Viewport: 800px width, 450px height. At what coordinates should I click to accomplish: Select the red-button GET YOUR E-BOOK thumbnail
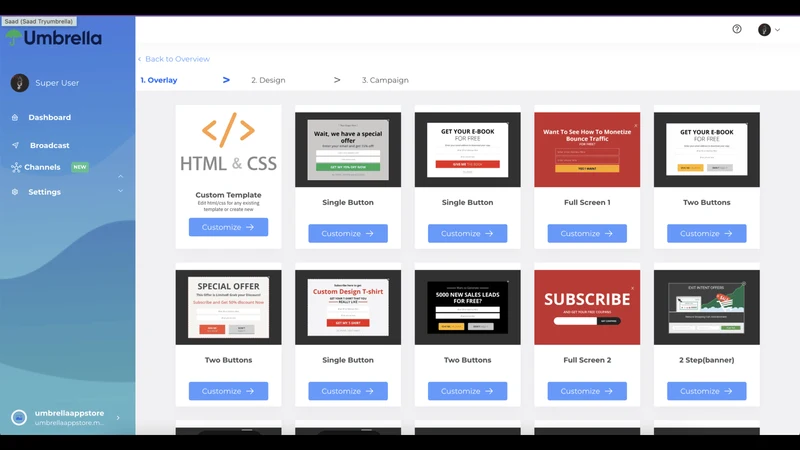click(467, 149)
